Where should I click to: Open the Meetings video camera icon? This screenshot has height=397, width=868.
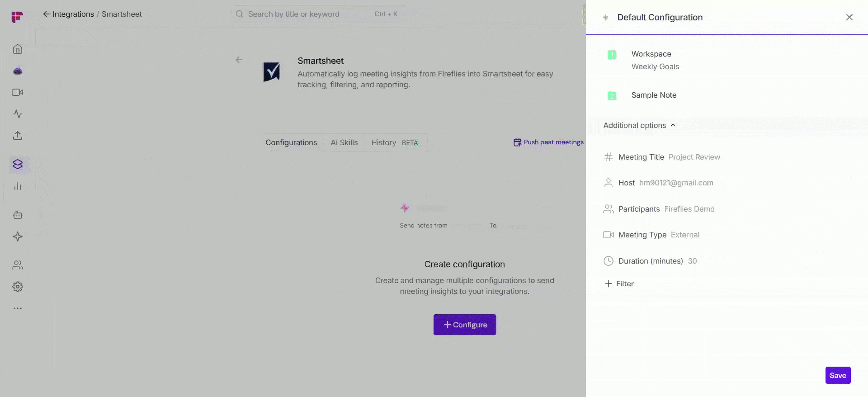point(18,92)
